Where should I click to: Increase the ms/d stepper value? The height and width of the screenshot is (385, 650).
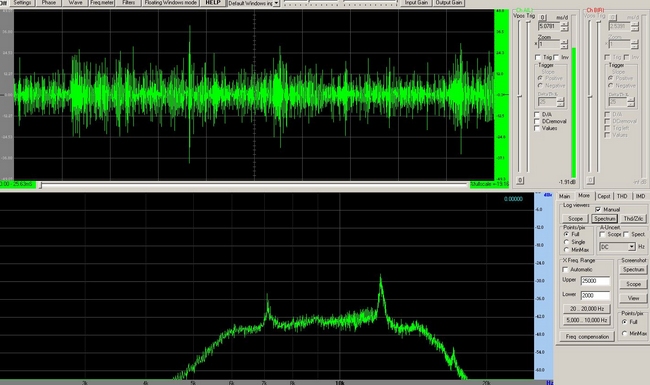pos(564,24)
